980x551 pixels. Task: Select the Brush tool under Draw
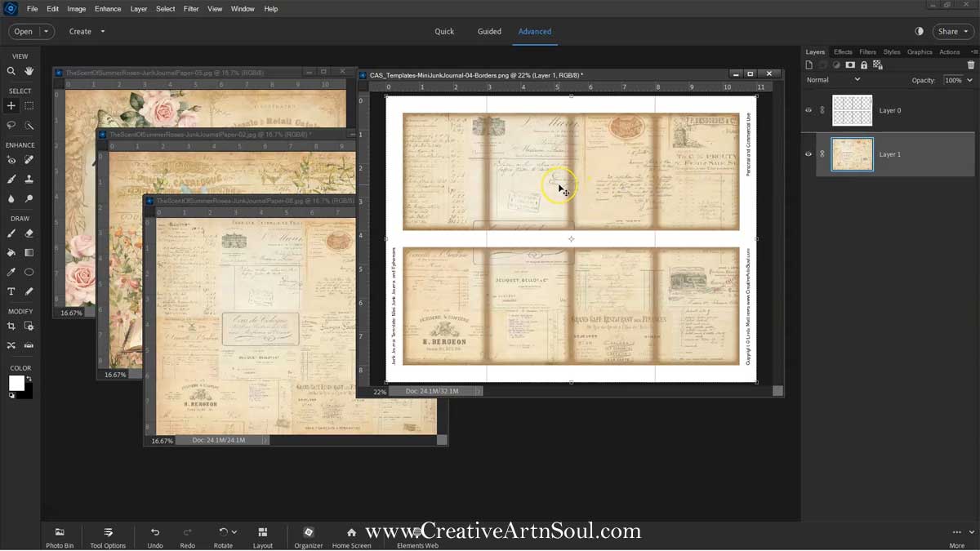coord(11,233)
